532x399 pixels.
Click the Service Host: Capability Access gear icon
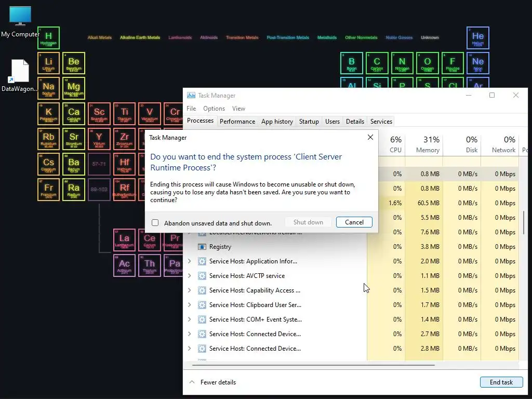point(202,290)
